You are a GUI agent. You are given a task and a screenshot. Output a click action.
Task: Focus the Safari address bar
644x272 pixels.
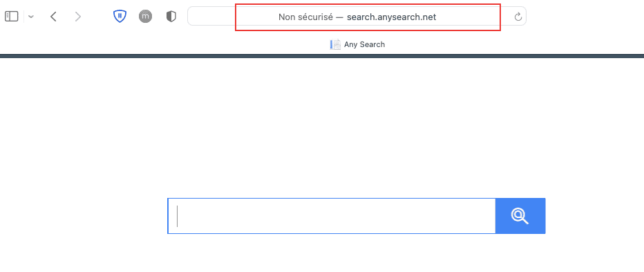[x=357, y=17]
